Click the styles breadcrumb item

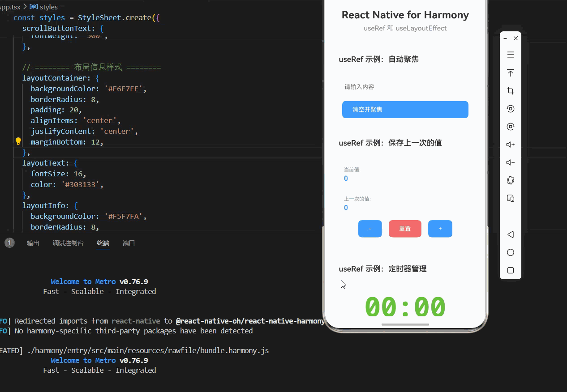[48, 7]
